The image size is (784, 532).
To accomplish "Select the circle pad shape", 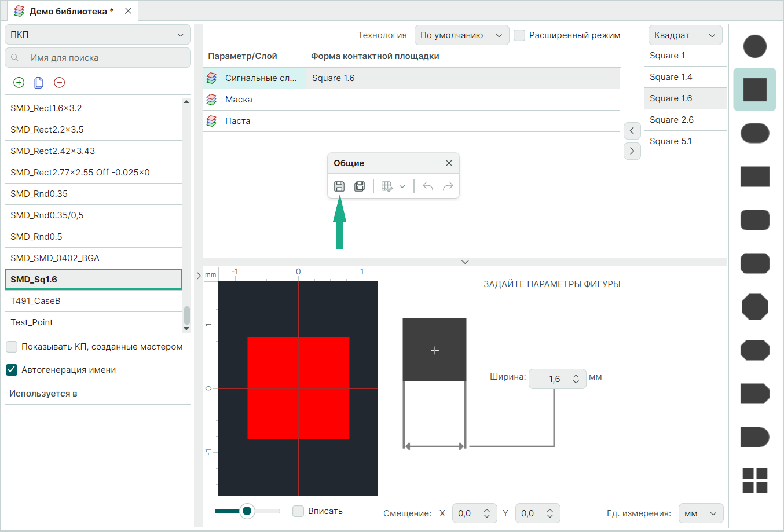I will pos(754,46).
